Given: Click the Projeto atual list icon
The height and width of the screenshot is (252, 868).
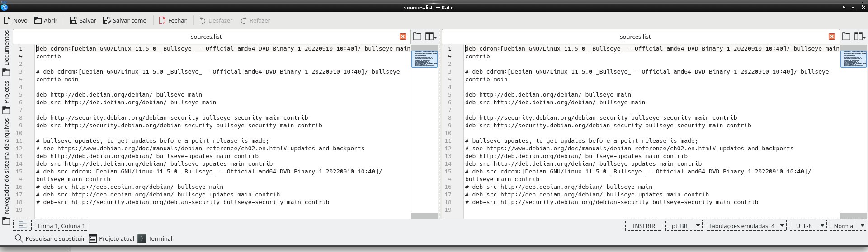Looking at the screenshot, I should click(x=93, y=238).
